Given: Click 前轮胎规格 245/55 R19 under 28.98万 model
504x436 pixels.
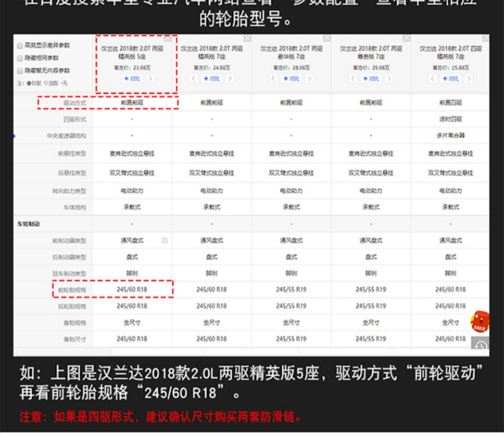Looking at the screenshot, I should [x=291, y=289].
